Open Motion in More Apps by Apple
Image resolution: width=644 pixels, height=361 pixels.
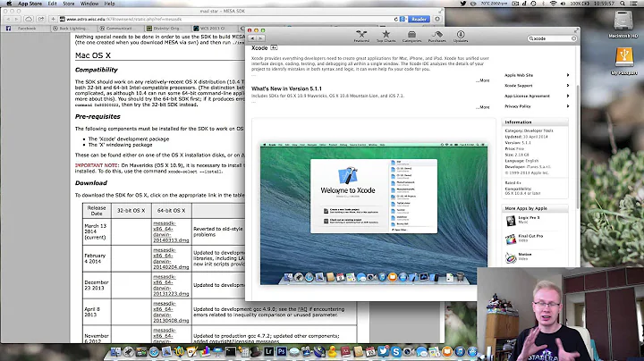524,256
